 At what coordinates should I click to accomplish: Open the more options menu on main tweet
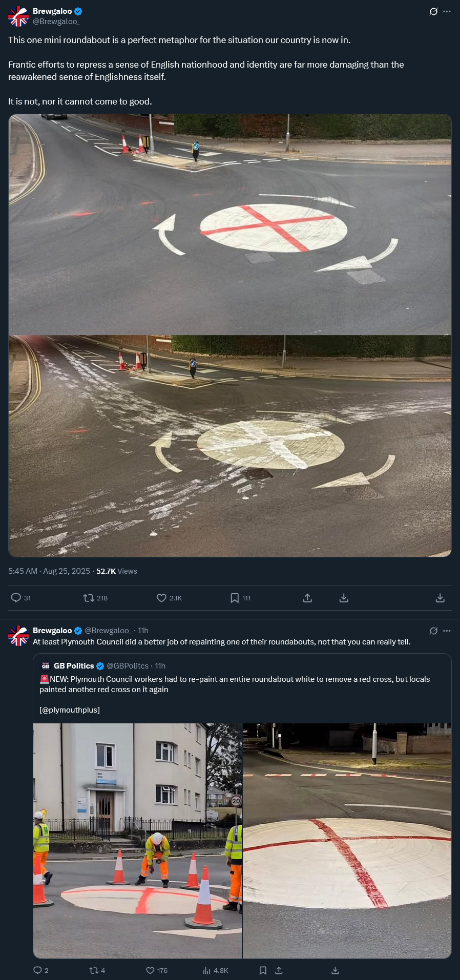point(447,11)
